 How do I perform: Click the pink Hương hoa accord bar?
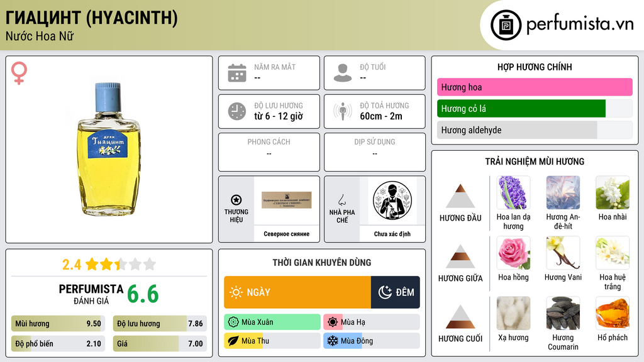535,87
